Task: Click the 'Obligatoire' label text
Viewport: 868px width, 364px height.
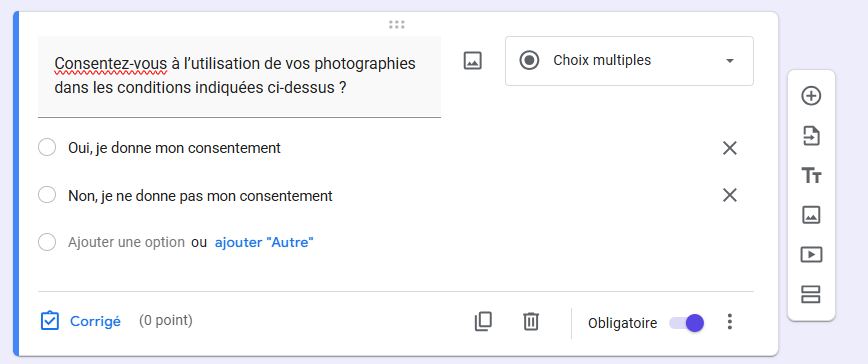Action: point(623,323)
